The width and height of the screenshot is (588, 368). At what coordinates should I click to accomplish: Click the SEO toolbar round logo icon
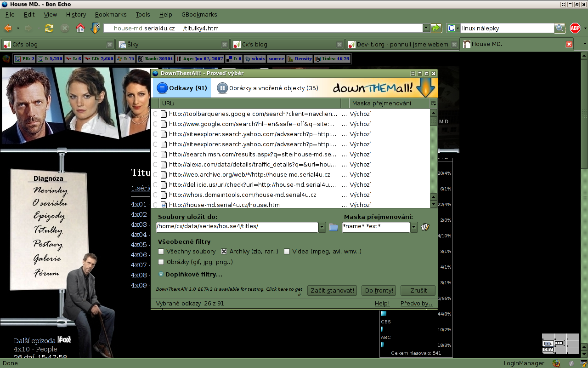[x=6, y=58]
